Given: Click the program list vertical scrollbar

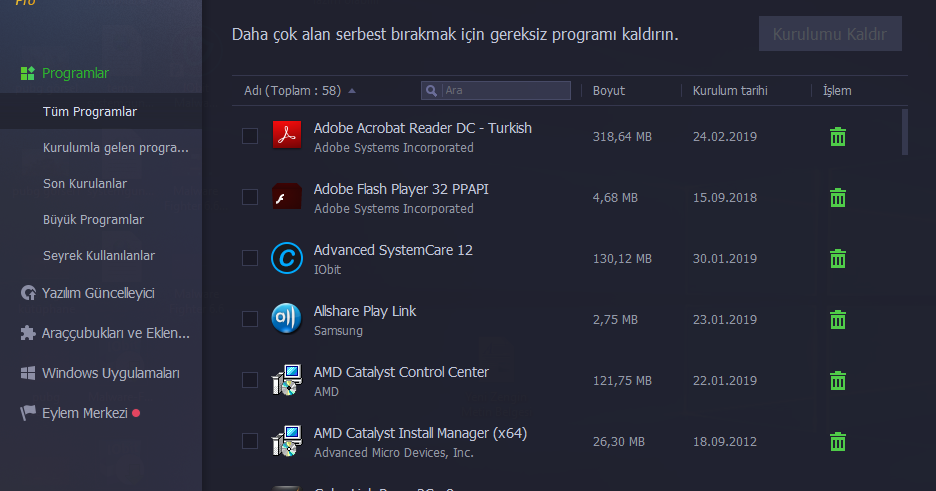Looking at the screenshot, I should 904,132.
